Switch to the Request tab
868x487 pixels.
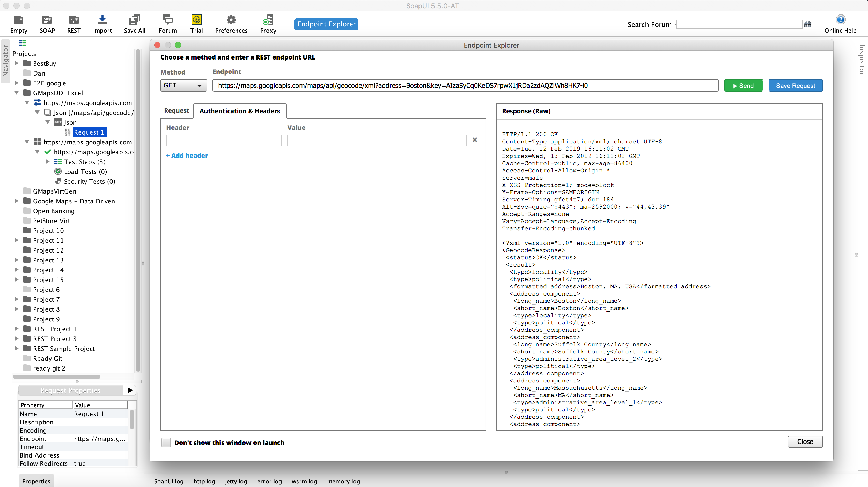[176, 111]
